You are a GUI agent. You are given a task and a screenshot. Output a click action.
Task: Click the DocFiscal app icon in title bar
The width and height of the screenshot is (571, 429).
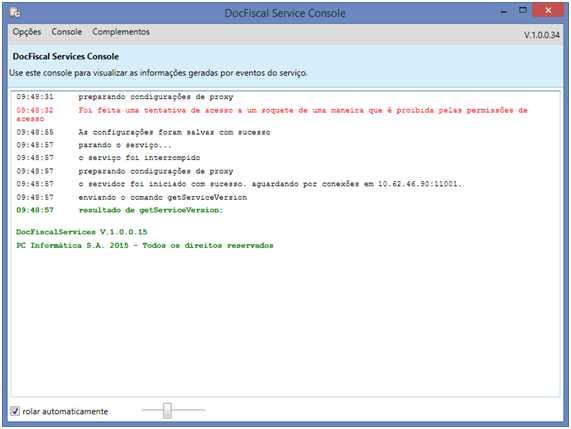[15, 12]
